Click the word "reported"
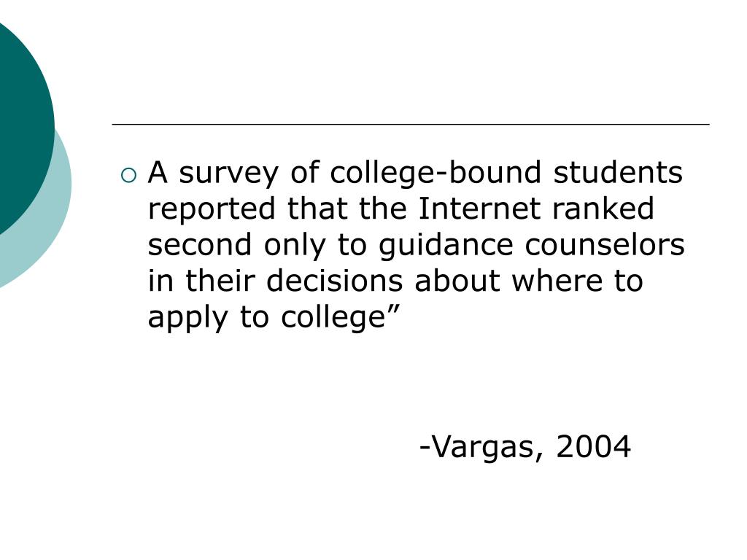The height and width of the screenshot is (560, 747). click(x=212, y=210)
